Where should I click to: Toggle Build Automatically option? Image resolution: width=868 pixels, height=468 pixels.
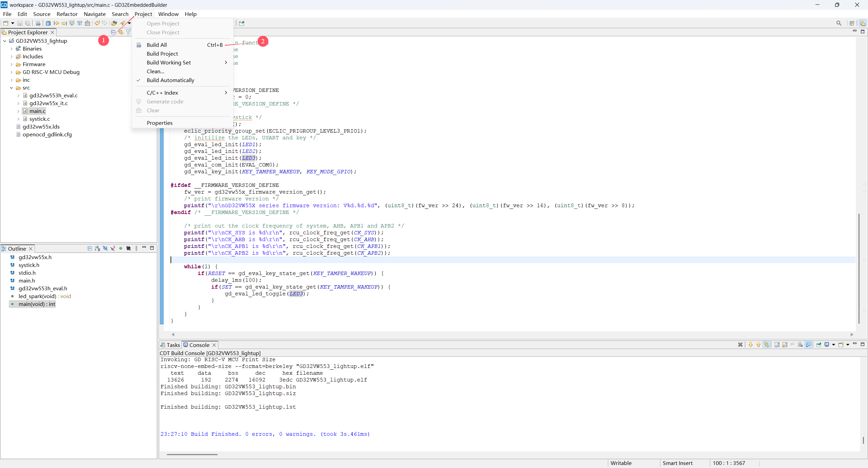pyautogui.click(x=170, y=80)
